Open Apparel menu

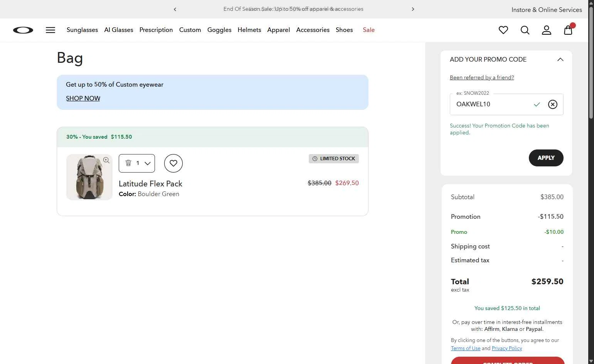pyautogui.click(x=279, y=30)
